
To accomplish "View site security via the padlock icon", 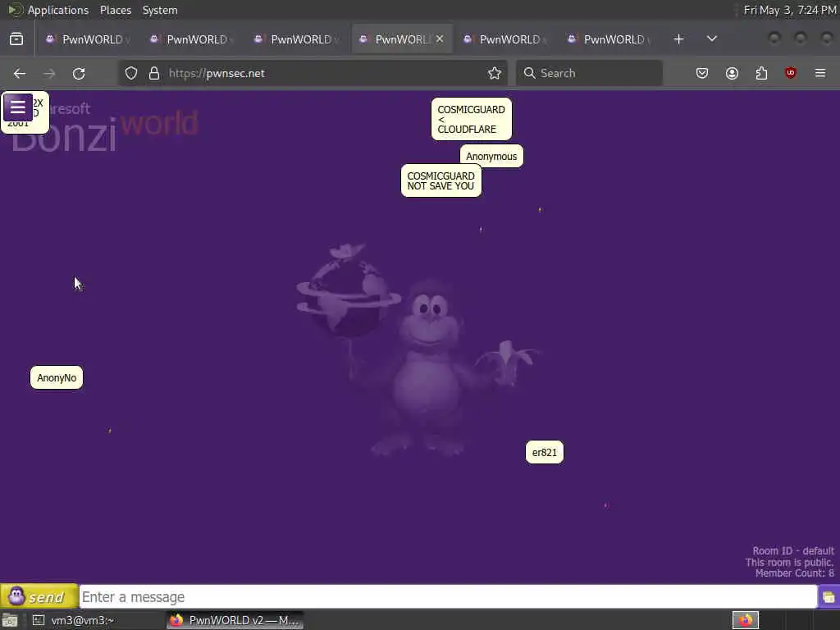I will pyautogui.click(x=154, y=73).
